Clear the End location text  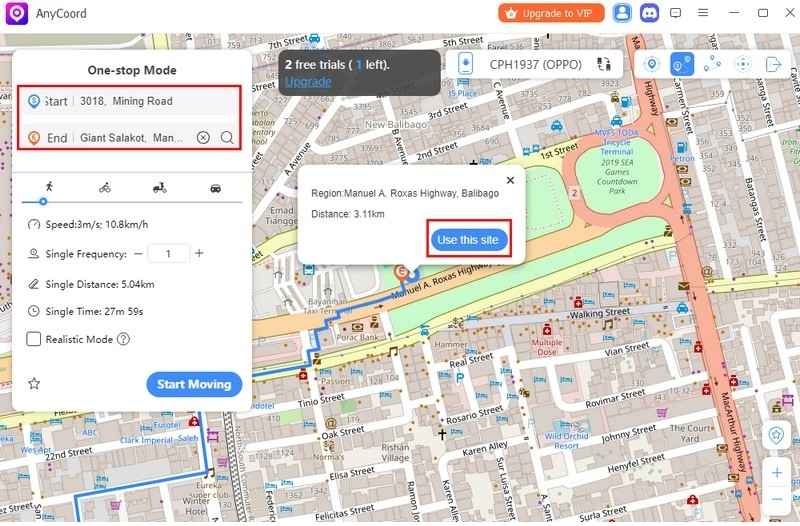[203, 138]
